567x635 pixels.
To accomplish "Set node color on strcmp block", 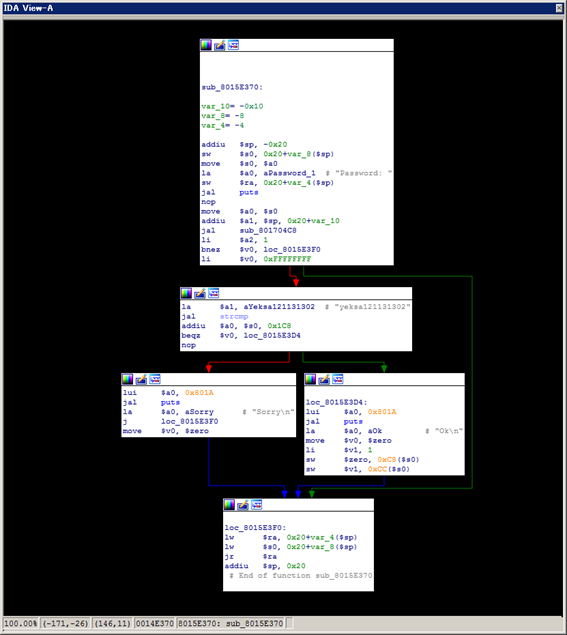I will (x=186, y=293).
